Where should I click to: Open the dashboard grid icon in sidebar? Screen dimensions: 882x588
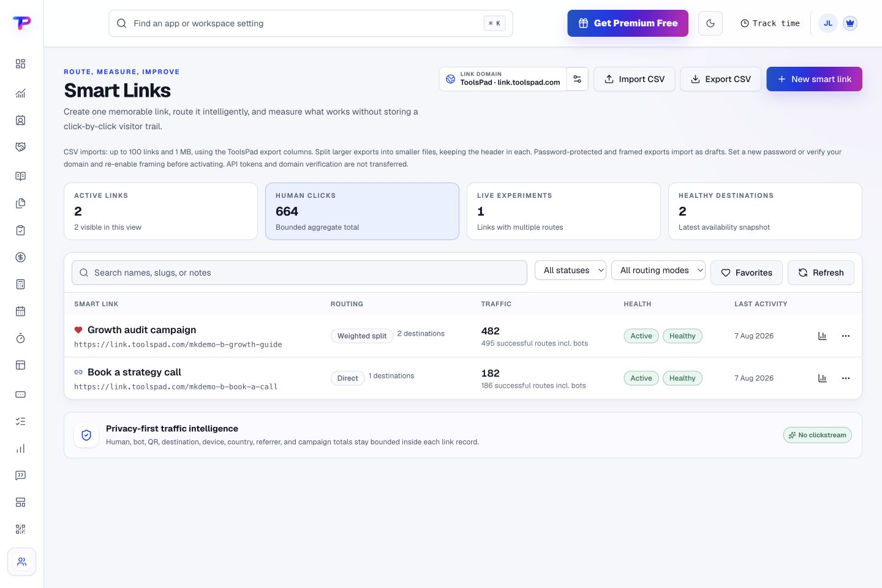coord(20,64)
